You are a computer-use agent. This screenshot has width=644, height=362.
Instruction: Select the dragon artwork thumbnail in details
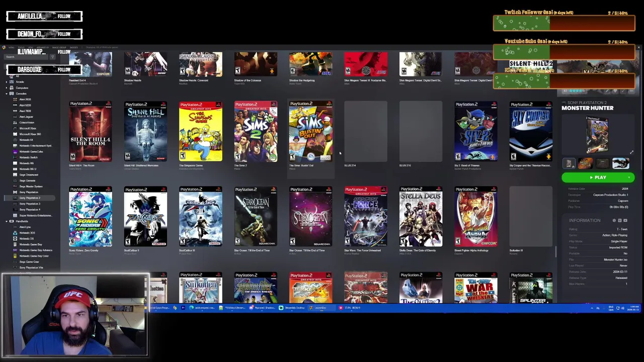(621, 163)
